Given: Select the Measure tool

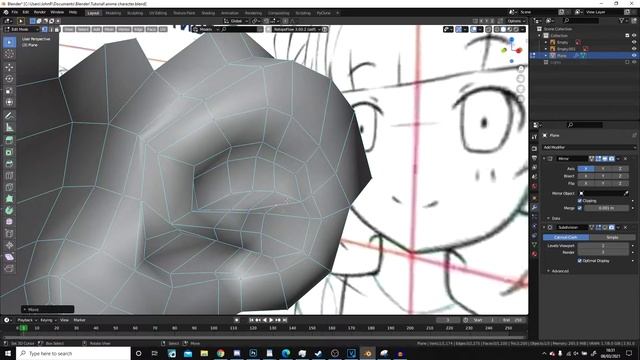Looking at the screenshot, I should [x=9, y=128].
